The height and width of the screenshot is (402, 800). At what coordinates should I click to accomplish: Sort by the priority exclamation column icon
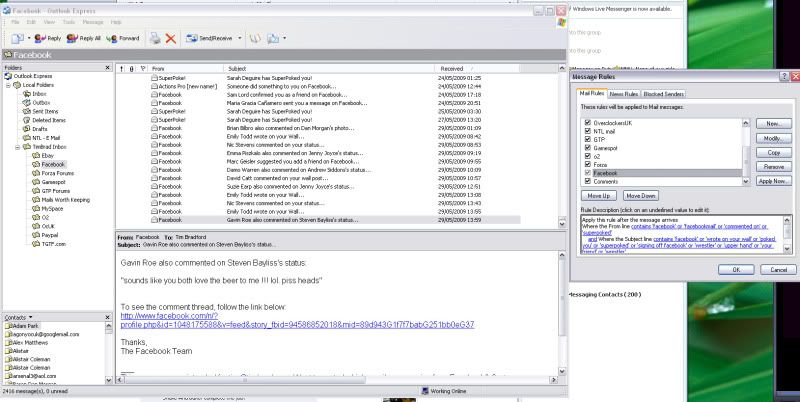[x=122, y=68]
